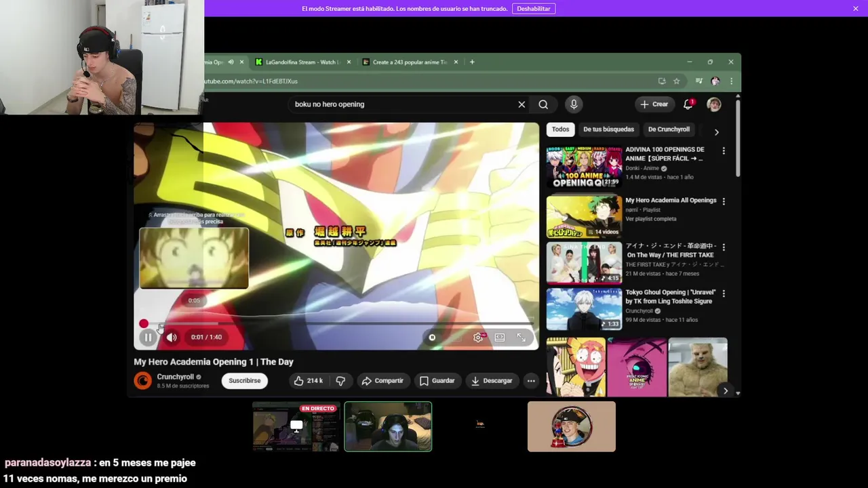
Task: Click the 'boku no hero opening' search field
Action: coord(403,104)
